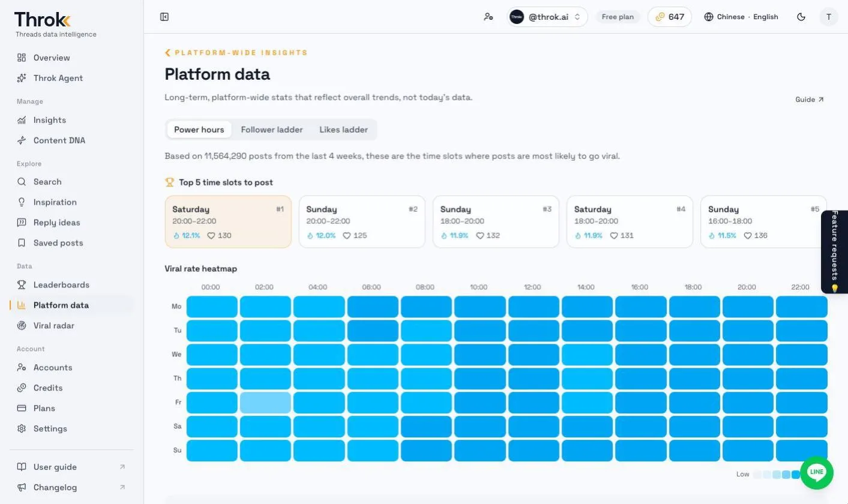Image resolution: width=848 pixels, height=504 pixels.
Task: Open Settings gear icon
Action: [22, 429]
